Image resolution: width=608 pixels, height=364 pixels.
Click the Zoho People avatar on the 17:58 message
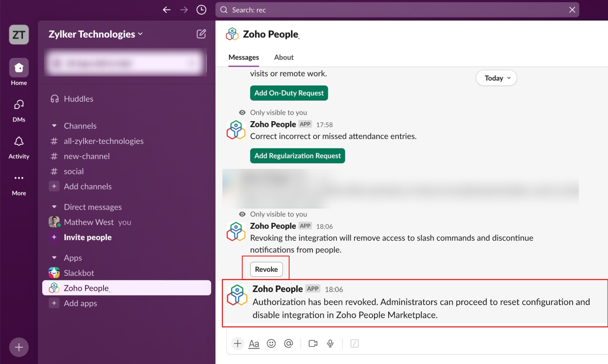click(236, 130)
